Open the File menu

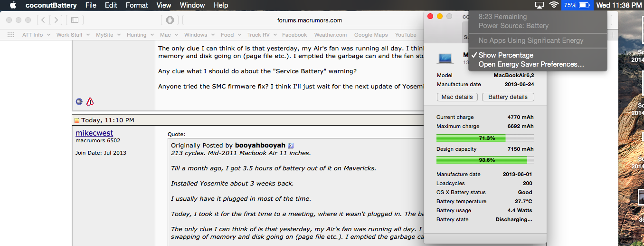click(x=91, y=5)
